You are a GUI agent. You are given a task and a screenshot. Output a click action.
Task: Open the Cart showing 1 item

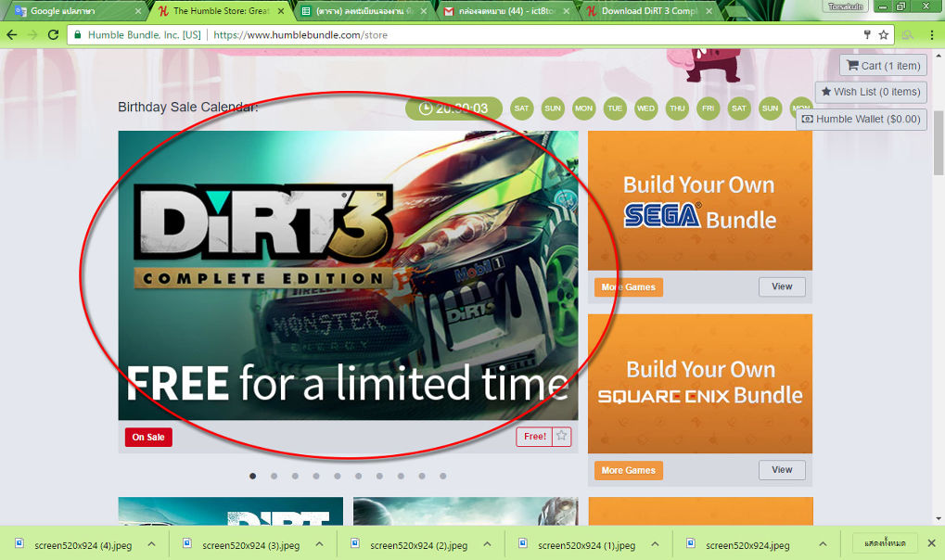tap(882, 65)
